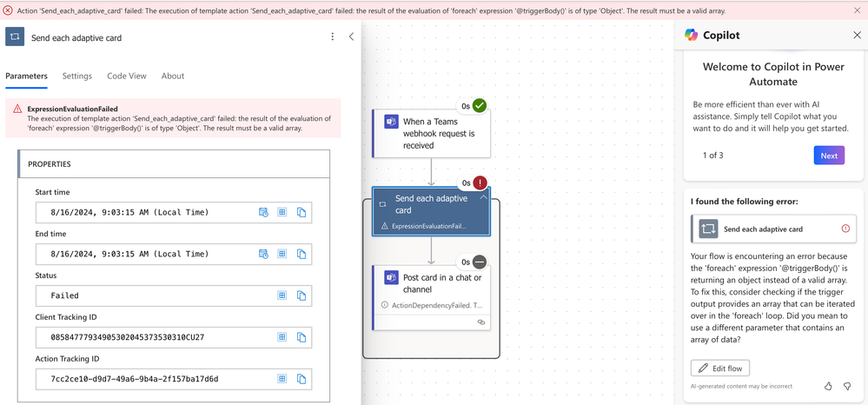Give thumbs up to Copilot response
The image size is (868, 405).
(828, 386)
